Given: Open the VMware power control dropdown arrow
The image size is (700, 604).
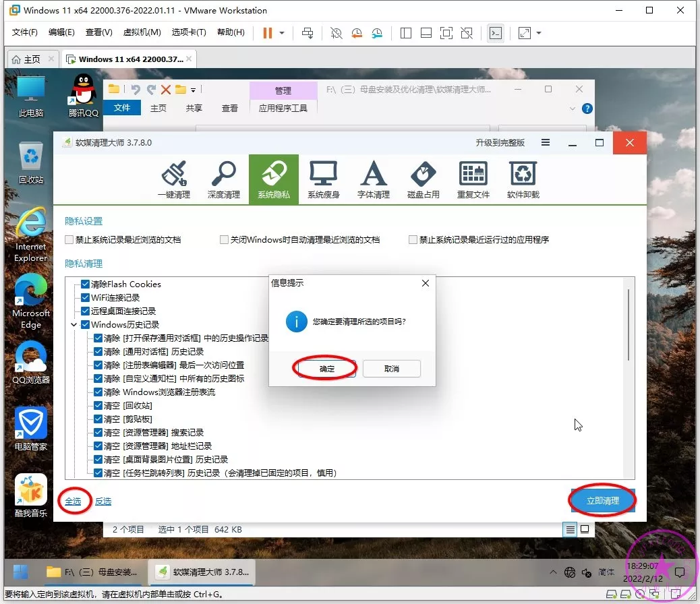Looking at the screenshot, I should pos(282,33).
